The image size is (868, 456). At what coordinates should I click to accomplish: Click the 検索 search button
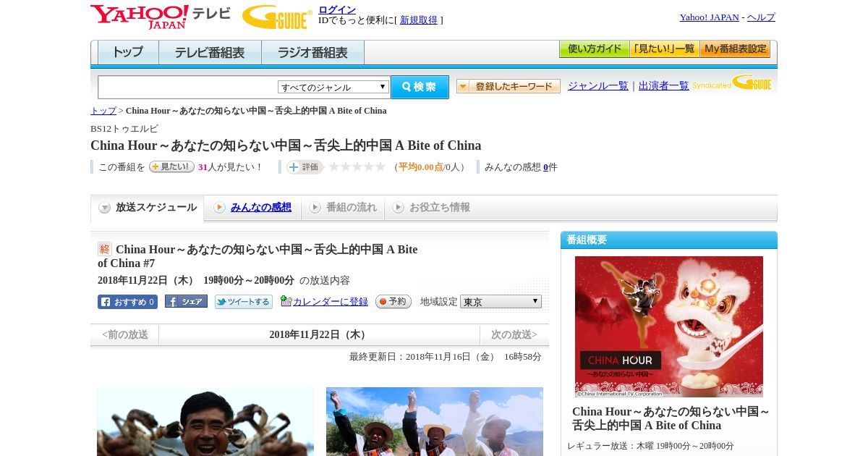420,87
